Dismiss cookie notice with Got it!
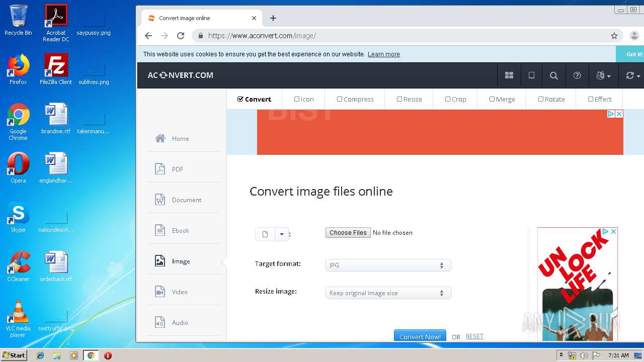The height and width of the screenshot is (362, 644). click(630, 54)
